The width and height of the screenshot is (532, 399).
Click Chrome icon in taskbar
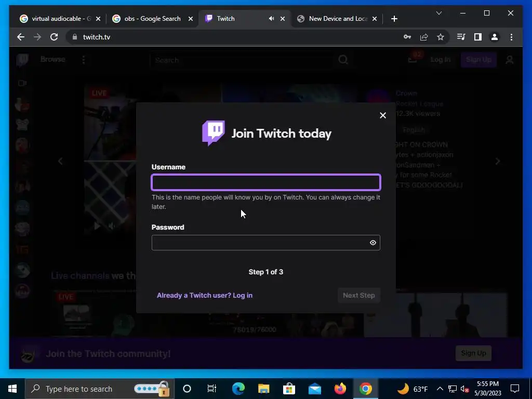tap(365, 389)
